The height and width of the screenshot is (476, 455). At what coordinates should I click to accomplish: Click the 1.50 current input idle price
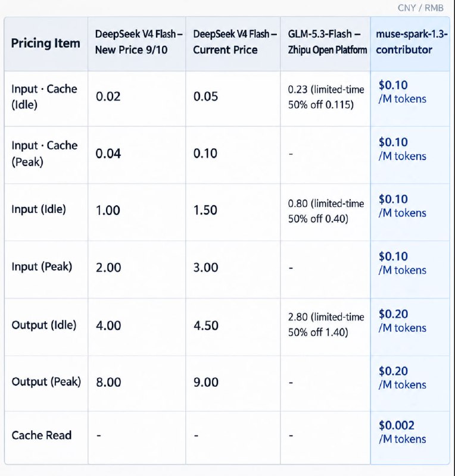point(205,211)
